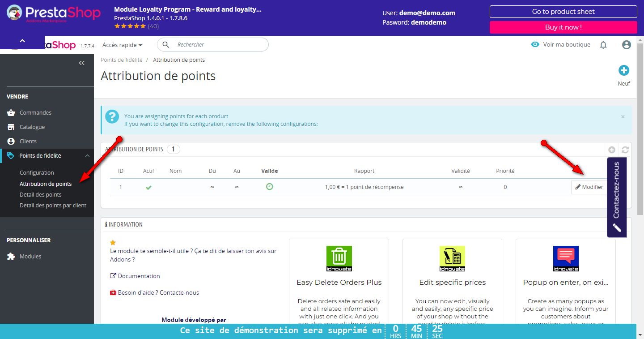Click the Rapport column header
This screenshot has height=339, width=644.
[364, 171]
